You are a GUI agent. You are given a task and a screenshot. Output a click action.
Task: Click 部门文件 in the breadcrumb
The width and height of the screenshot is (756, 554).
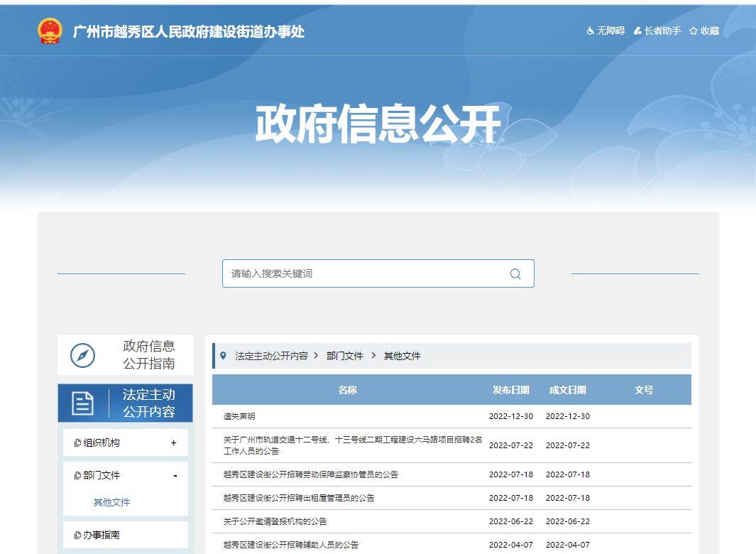coord(344,356)
